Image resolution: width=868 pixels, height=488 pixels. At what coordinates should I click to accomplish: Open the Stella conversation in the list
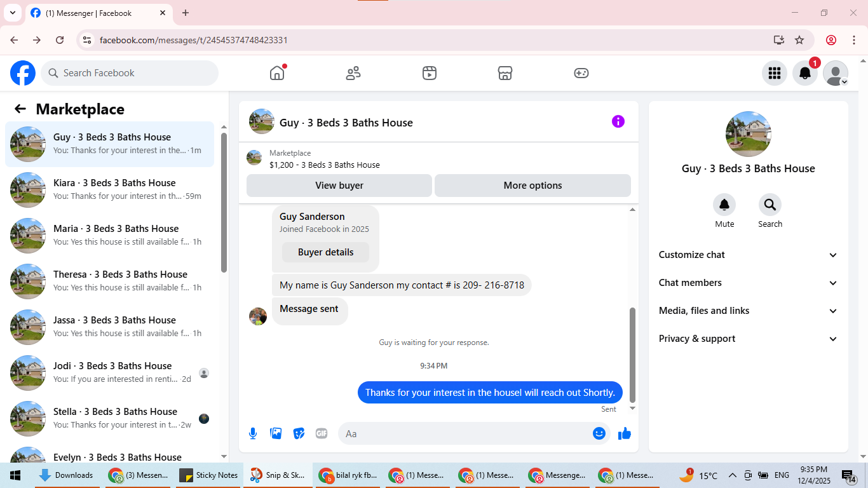point(110,419)
